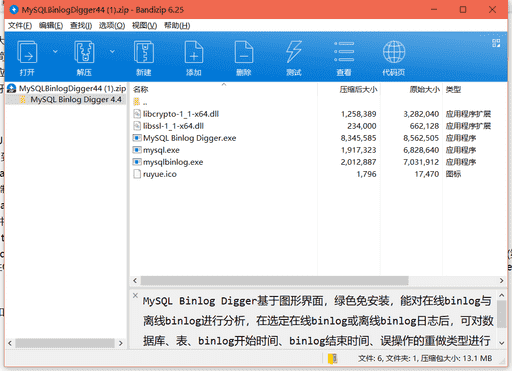This screenshot has width=512, height=371.
Task: Click status bar archive icon
Action: coord(332,359)
